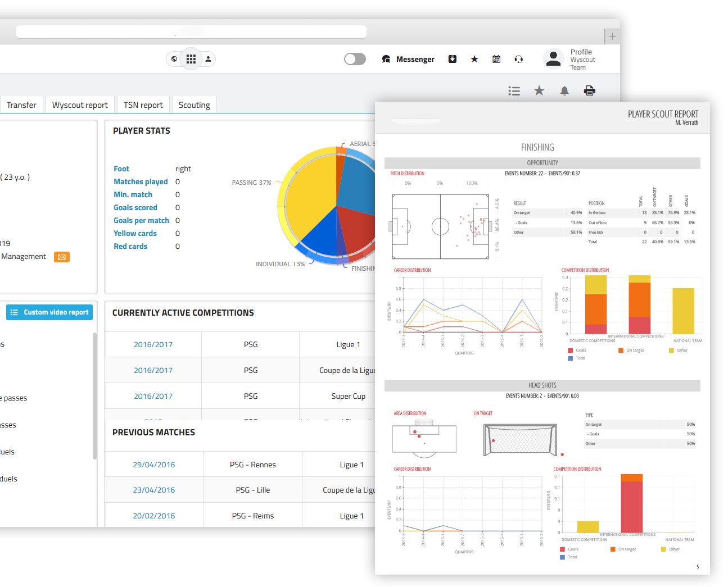
Task: Select the Wyscout report tab
Action: [x=80, y=104]
